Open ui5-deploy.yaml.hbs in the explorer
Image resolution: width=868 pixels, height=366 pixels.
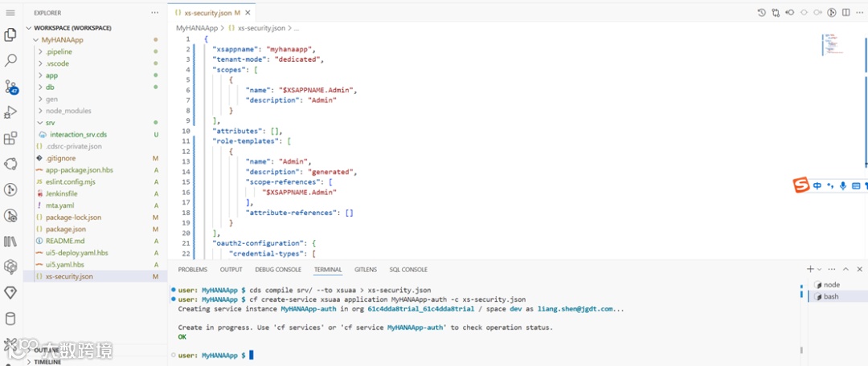[76, 253]
